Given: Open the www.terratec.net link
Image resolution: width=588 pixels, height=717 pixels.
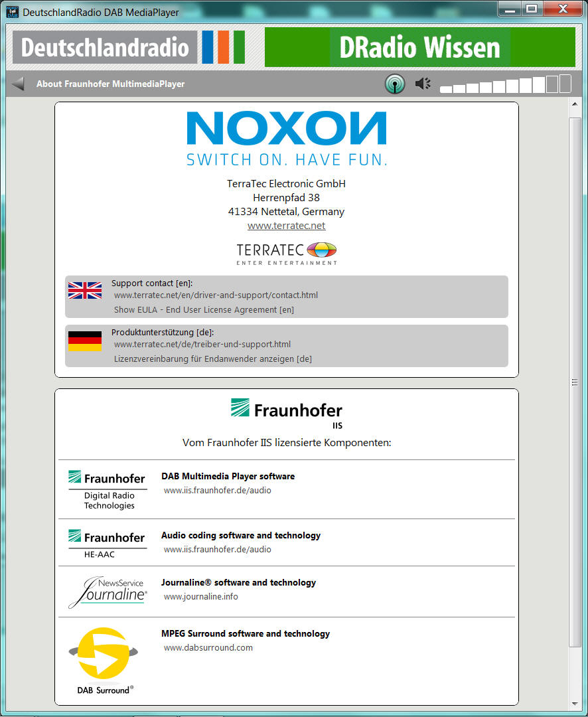Looking at the screenshot, I should click(x=286, y=226).
